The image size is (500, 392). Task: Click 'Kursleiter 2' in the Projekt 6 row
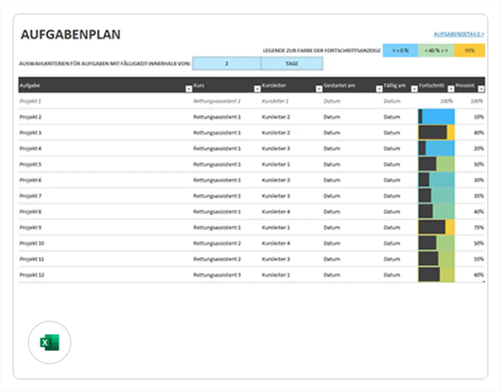coord(276,180)
